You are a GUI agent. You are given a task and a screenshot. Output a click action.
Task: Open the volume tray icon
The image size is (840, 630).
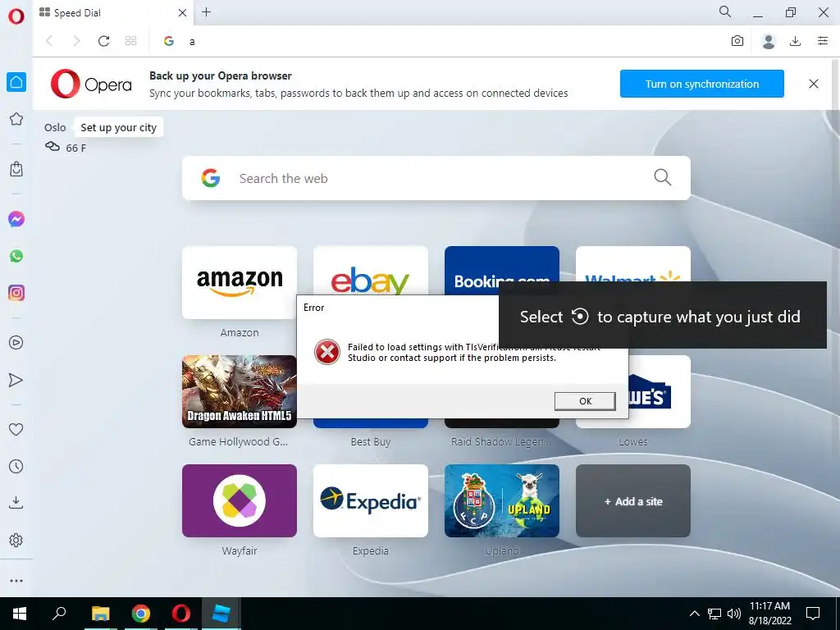pos(734,614)
